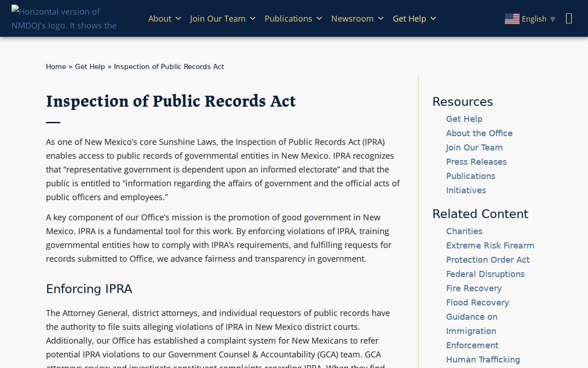Open Get Help under Resources
This screenshot has width=588, height=368.
[464, 119]
